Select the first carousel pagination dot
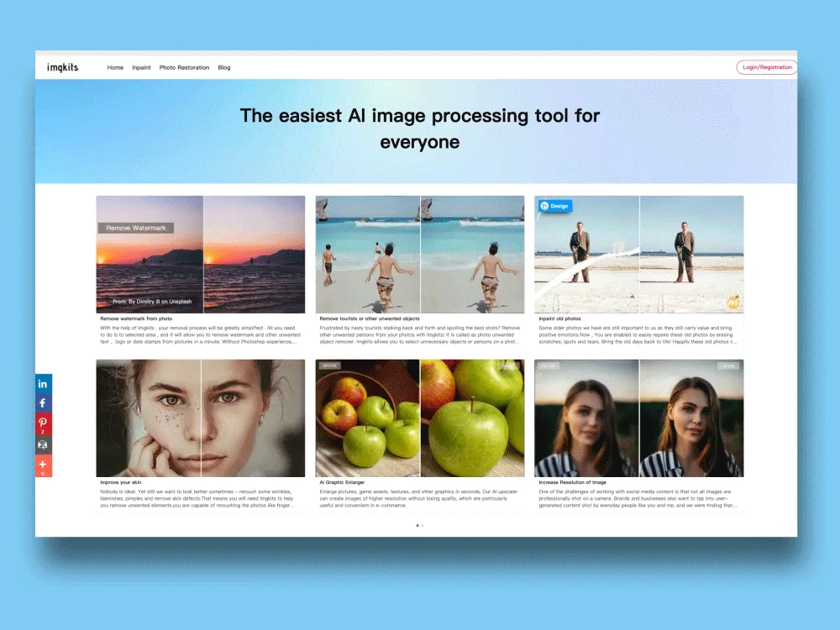840x630 pixels. (417, 526)
